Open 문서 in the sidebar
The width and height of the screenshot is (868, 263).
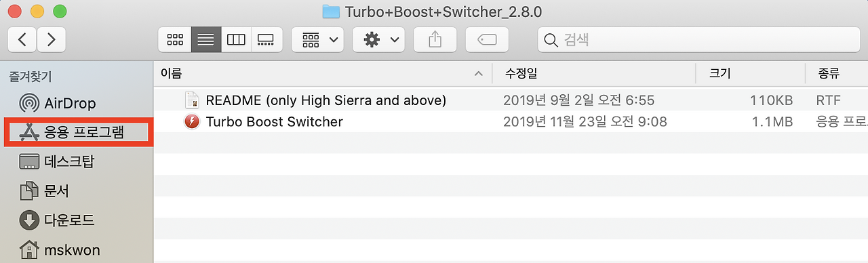56,190
